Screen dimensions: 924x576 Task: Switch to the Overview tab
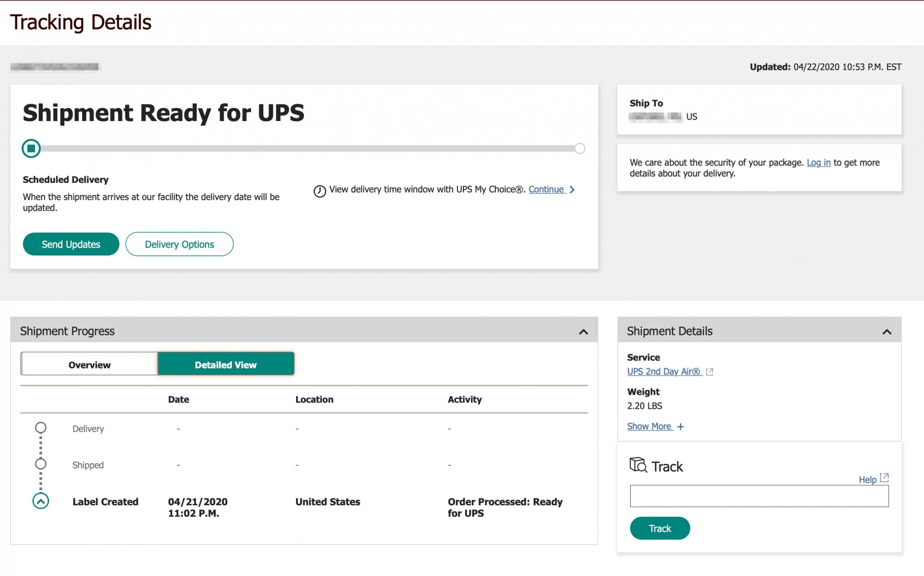[89, 365]
